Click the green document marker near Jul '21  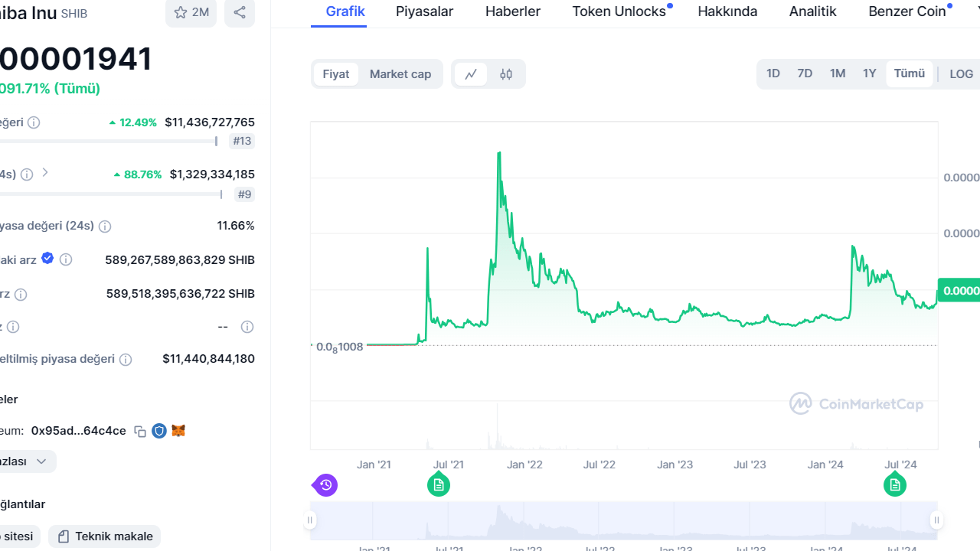coord(439,484)
